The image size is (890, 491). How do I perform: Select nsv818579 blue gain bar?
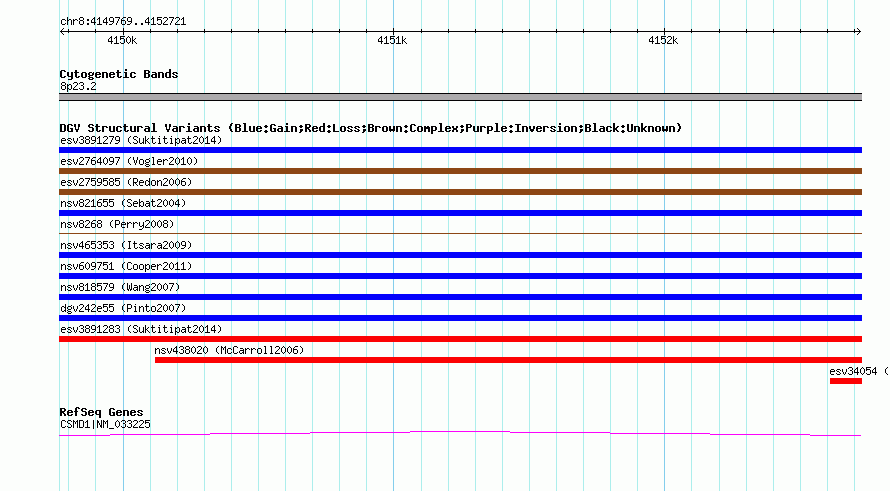[460, 297]
